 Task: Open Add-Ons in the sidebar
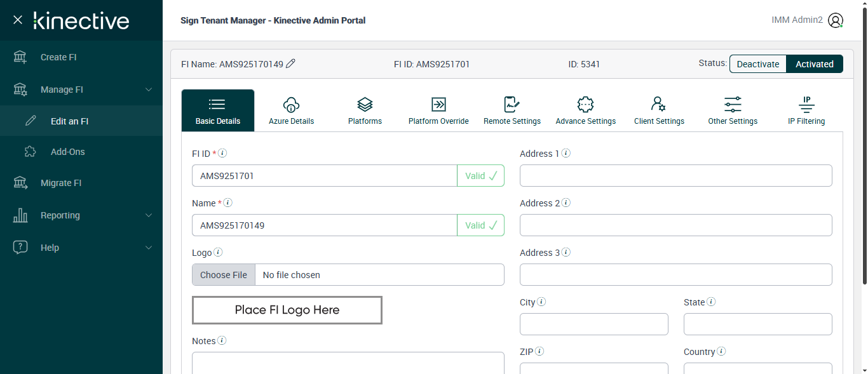click(67, 152)
